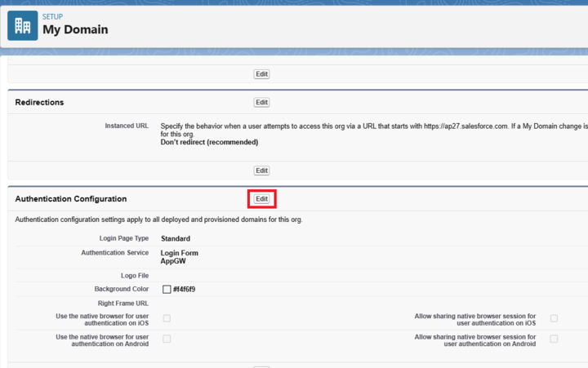Click the Login Form authentication service entry

pos(179,253)
